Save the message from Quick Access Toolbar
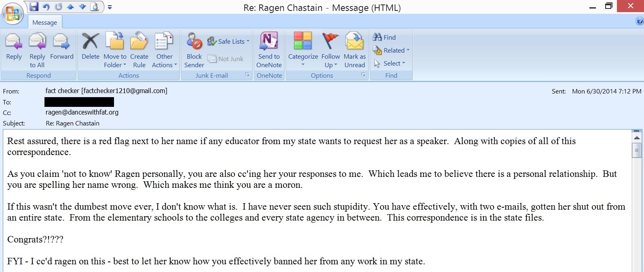This screenshot has height=272, width=644. coord(34,7)
